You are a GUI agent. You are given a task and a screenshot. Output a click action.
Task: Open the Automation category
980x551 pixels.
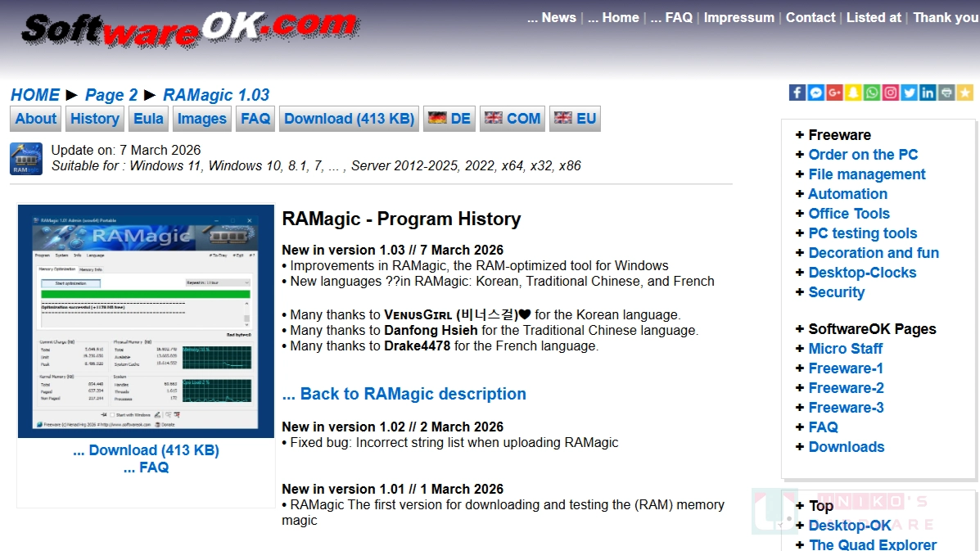(x=847, y=194)
